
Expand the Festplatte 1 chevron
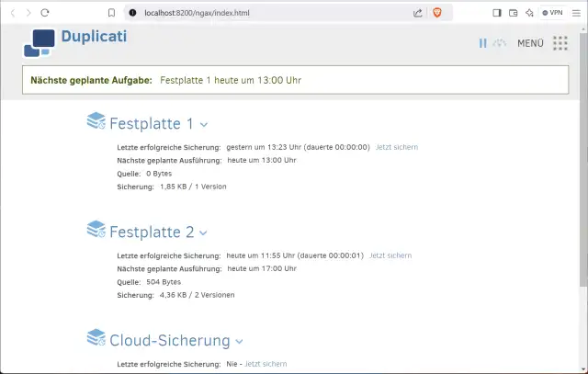pyautogui.click(x=204, y=125)
